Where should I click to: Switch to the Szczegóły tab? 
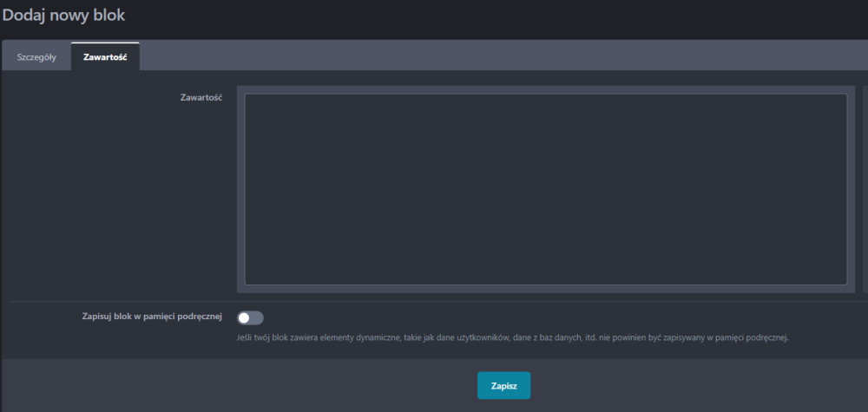(x=36, y=57)
